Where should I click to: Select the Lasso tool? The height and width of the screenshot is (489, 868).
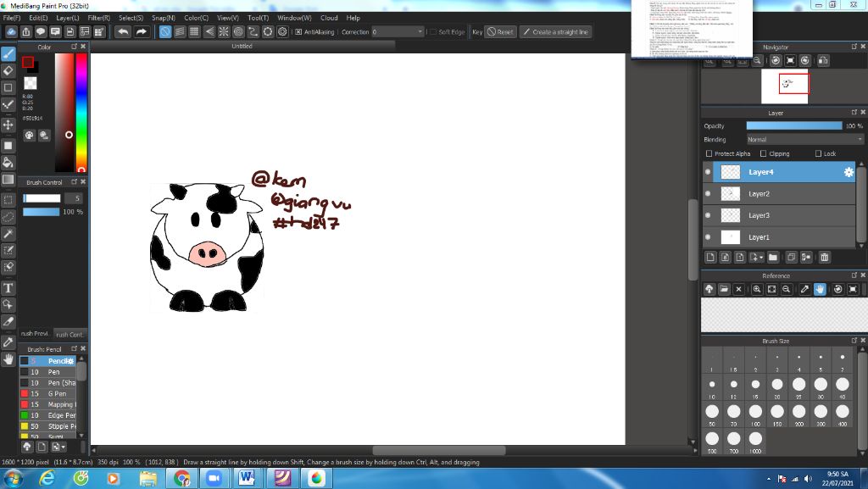pyautogui.click(x=8, y=217)
